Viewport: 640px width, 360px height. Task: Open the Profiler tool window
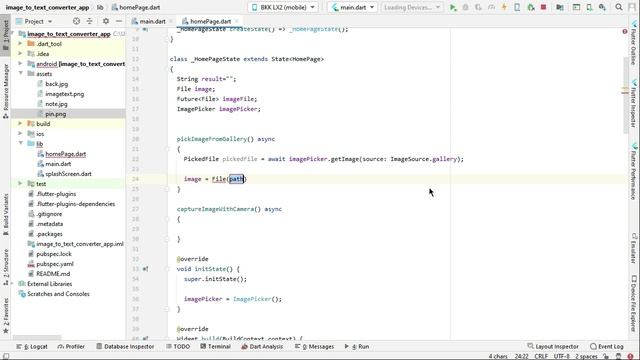click(71, 347)
